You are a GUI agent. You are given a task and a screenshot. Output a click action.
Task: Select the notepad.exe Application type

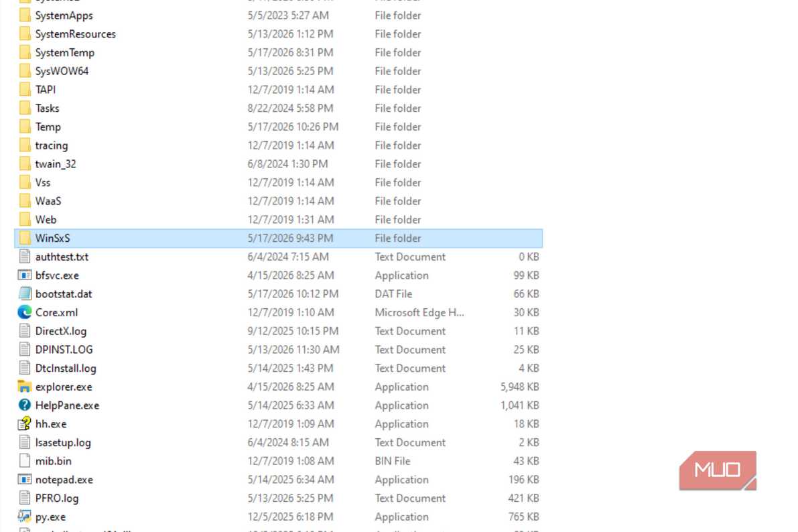point(401,480)
